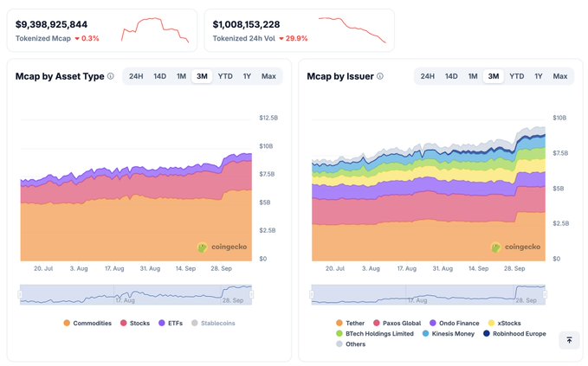Click the Tokenized 24h Vol label

pos(243,38)
